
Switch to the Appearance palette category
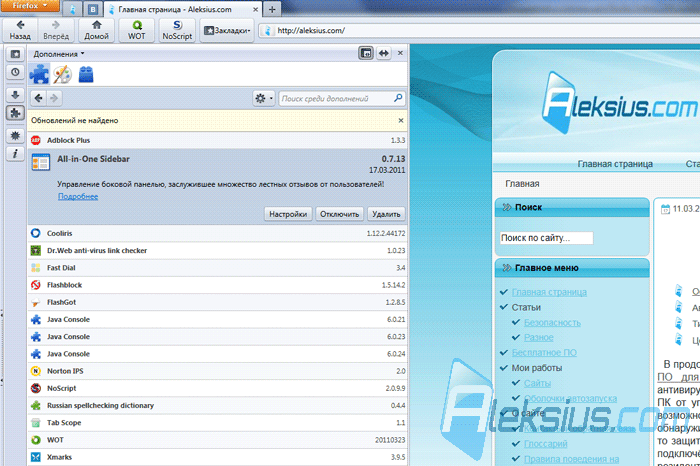click(62, 75)
